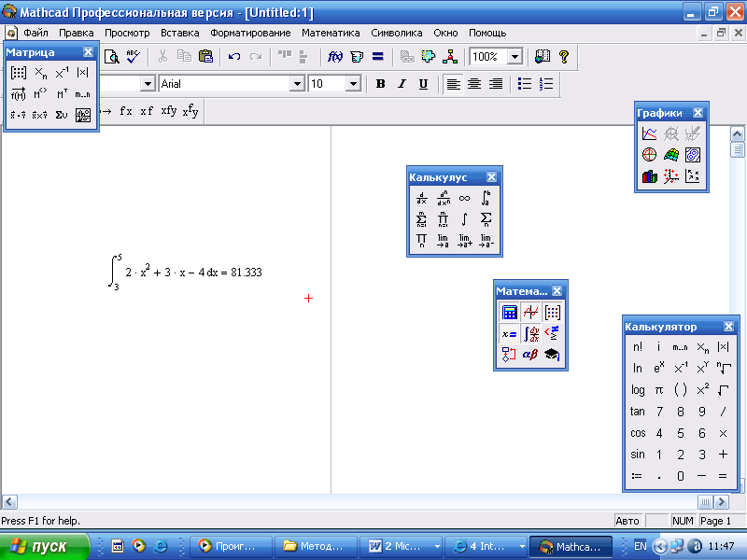747x560 pixels.
Task: Open the Файл menu
Action: 35,33
